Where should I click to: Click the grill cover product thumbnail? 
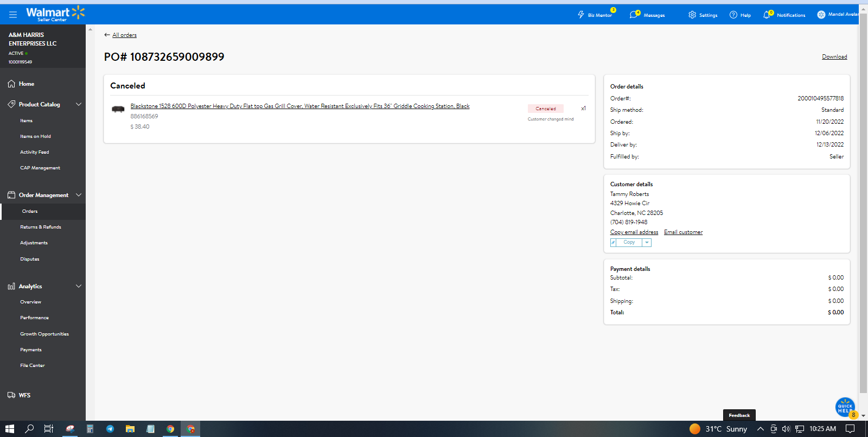(x=118, y=109)
